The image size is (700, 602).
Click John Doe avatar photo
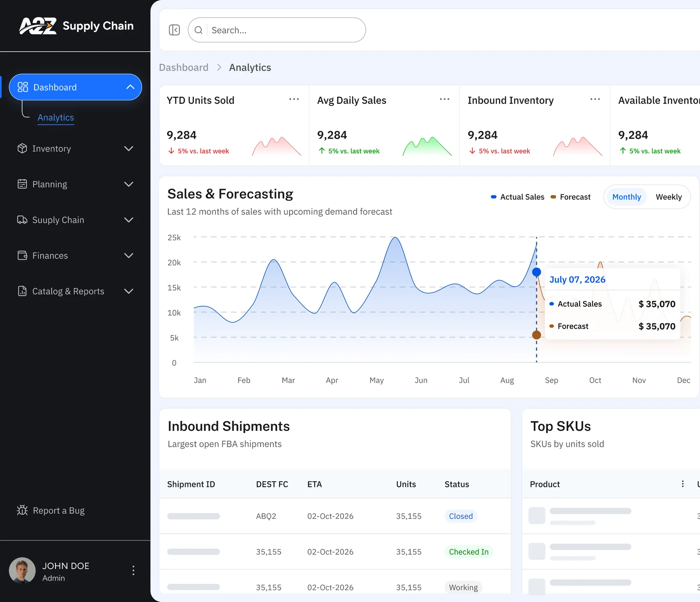click(x=22, y=570)
